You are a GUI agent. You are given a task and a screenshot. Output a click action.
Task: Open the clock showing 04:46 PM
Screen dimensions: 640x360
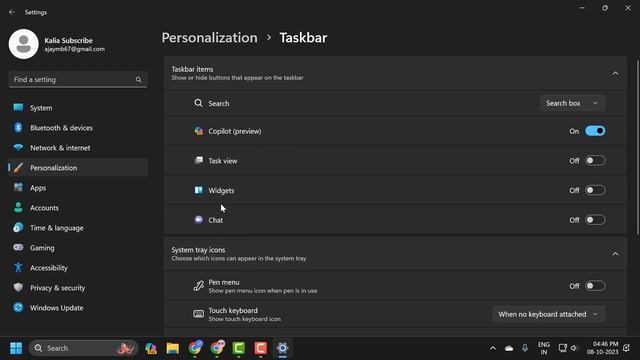pyautogui.click(x=602, y=348)
